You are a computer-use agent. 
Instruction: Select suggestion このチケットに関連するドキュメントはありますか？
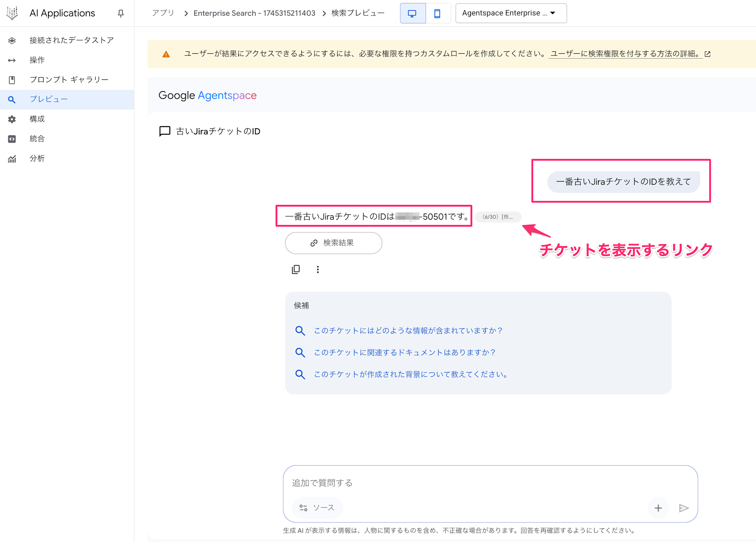404,353
